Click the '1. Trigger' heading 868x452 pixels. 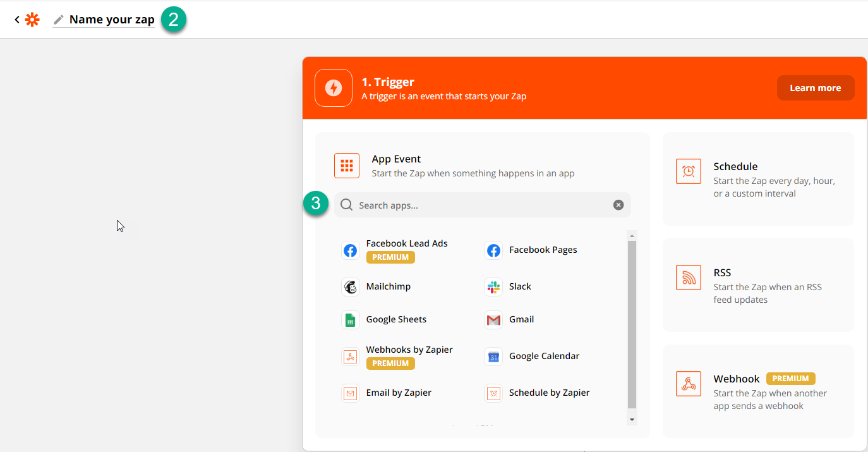click(x=388, y=82)
